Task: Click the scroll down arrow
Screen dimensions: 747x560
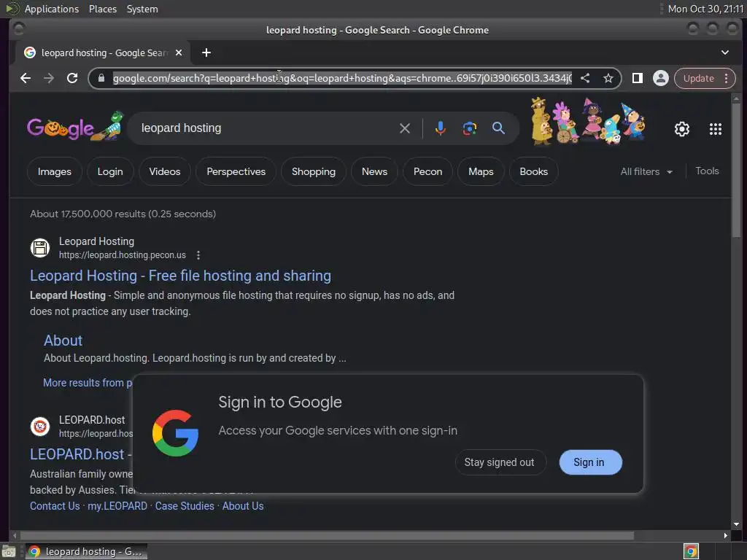Action: tap(736, 524)
